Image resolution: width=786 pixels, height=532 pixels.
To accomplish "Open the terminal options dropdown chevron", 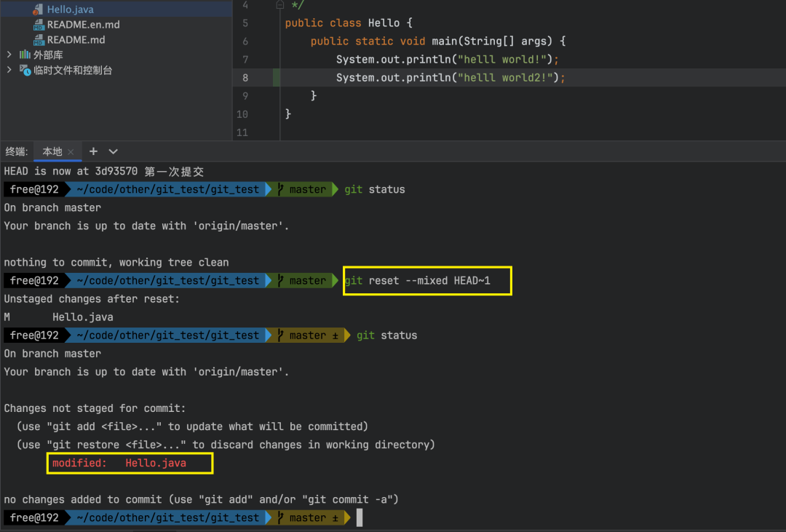I will point(114,151).
